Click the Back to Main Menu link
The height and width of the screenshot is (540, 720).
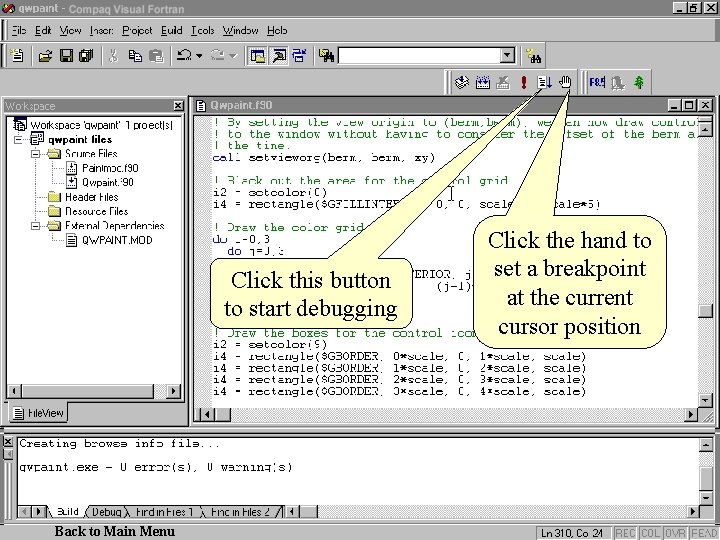[x=115, y=531]
